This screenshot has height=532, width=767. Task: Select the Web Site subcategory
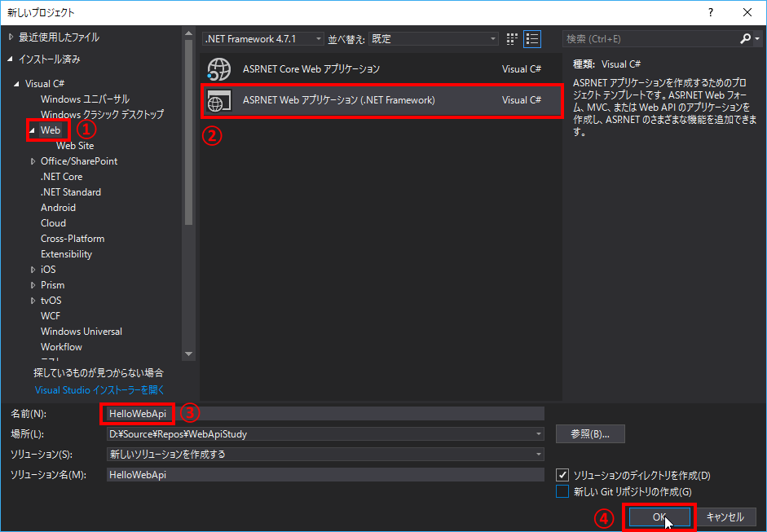(75, 146)
